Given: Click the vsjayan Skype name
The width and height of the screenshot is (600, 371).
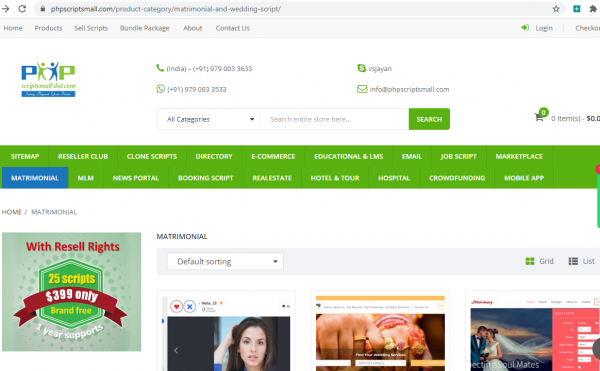Looking at the screenshot, I should point(380,68).
